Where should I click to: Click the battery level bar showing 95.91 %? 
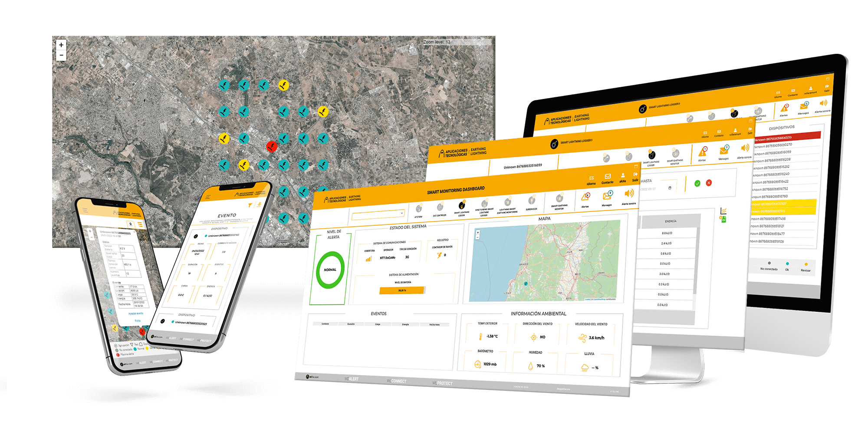click(x=402, y=290)
